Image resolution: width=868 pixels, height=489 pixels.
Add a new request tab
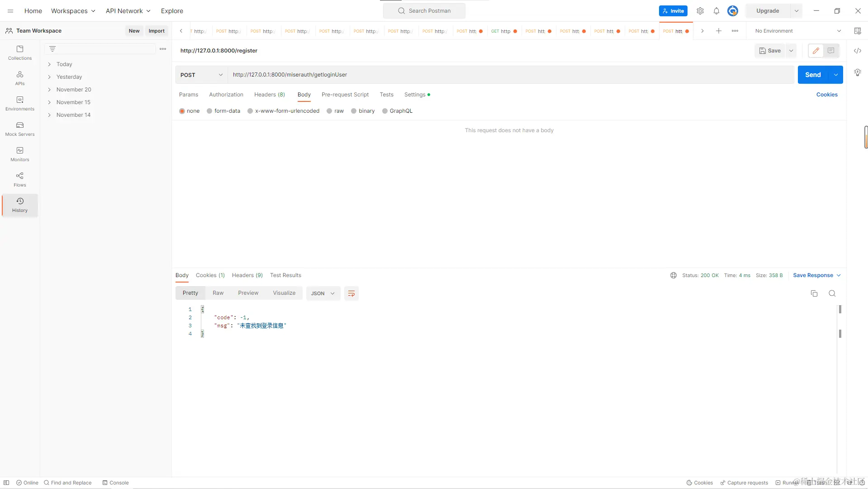(719, 31)
